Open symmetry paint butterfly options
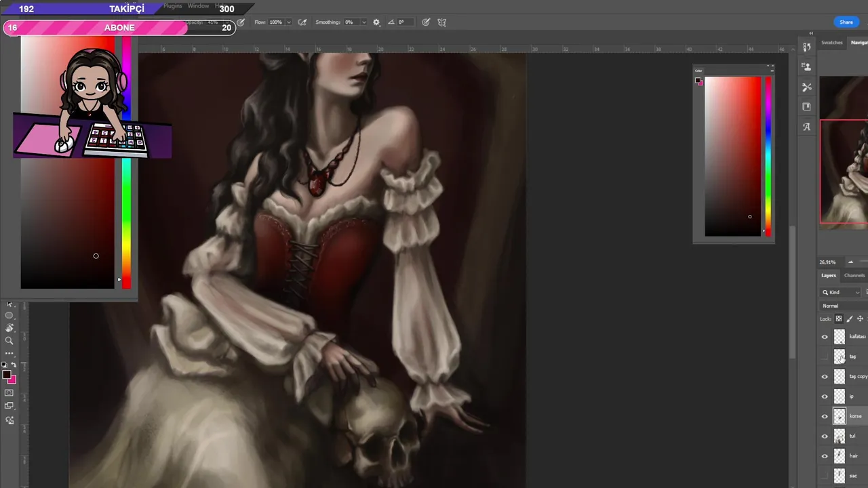The height and width of the screenshot is (488, 868). (442, 22)
